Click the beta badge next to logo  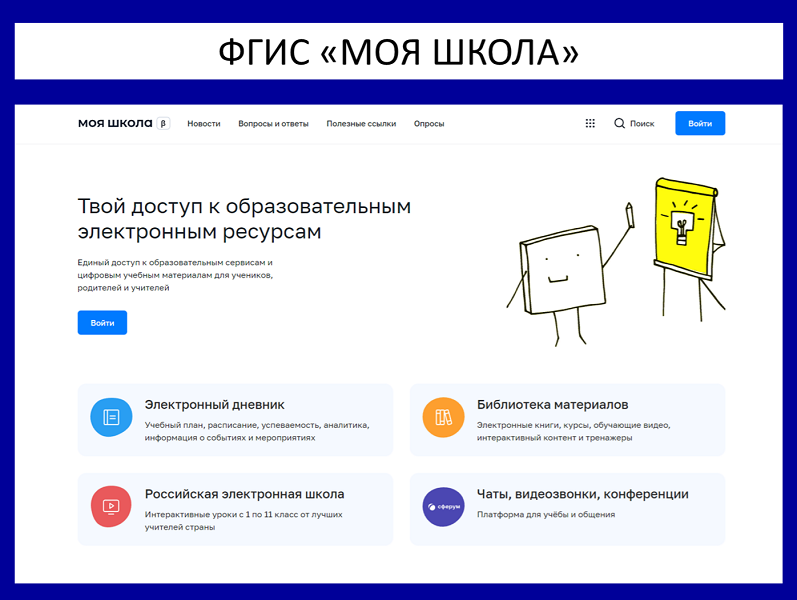(163, 124)
